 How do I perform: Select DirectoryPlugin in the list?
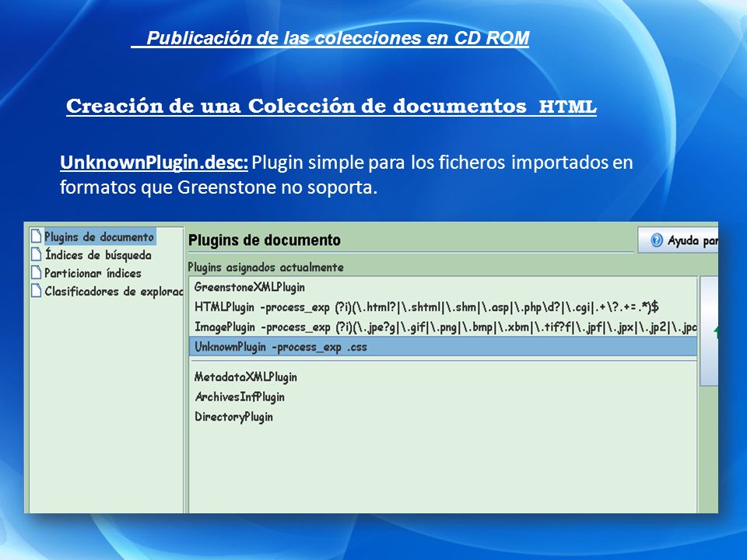(443, 417)
